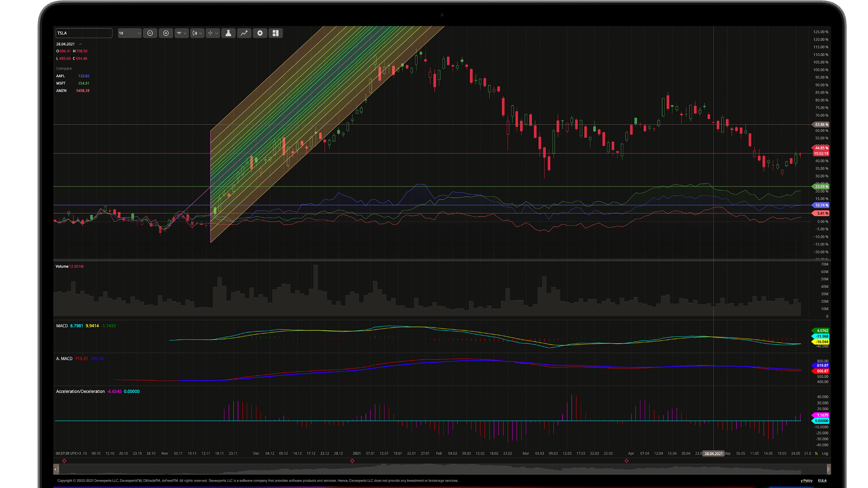The height and width of the screenshot is (488, 868).
Task: Click the layout selector icon
Action: tap(276, 33)
